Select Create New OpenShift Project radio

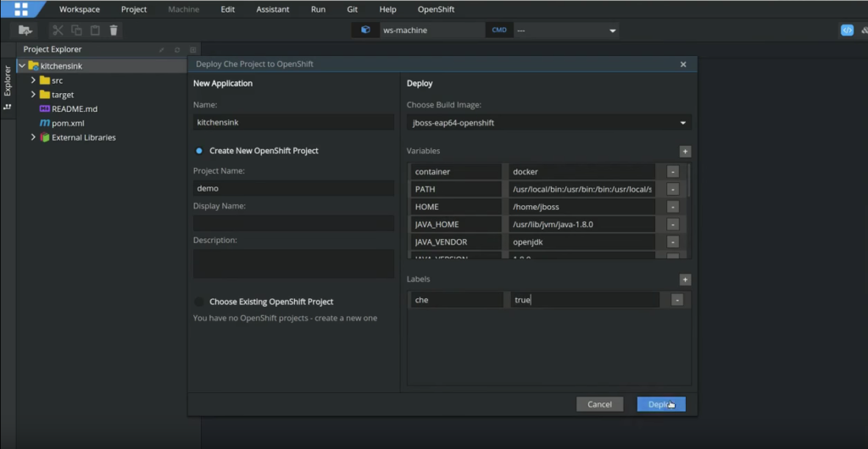pos(199,151)
